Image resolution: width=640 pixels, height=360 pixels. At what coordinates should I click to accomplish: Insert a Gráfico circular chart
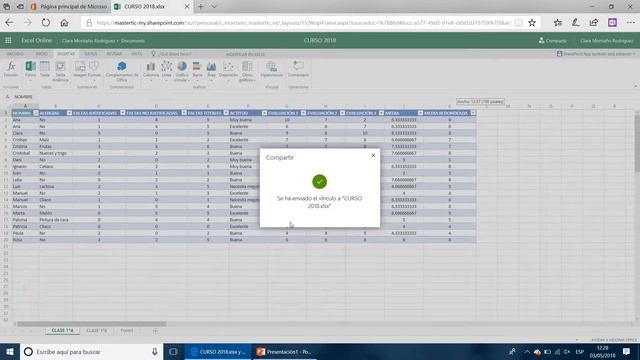[182, 71]
